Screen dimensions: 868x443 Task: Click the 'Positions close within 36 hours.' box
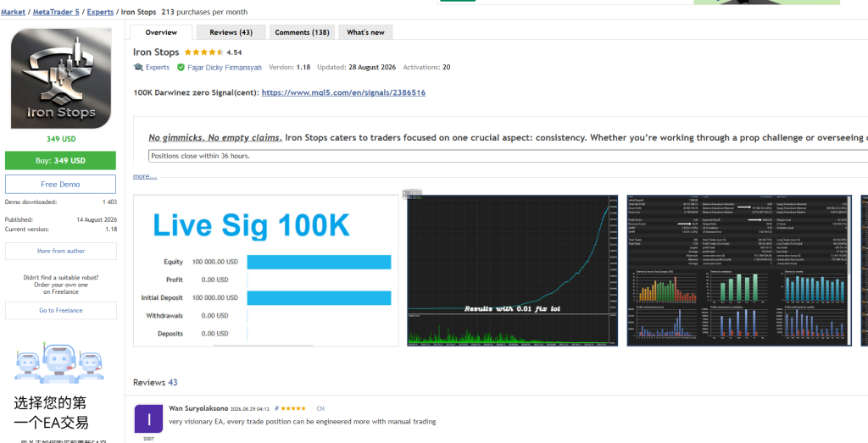tap(508, 156)
